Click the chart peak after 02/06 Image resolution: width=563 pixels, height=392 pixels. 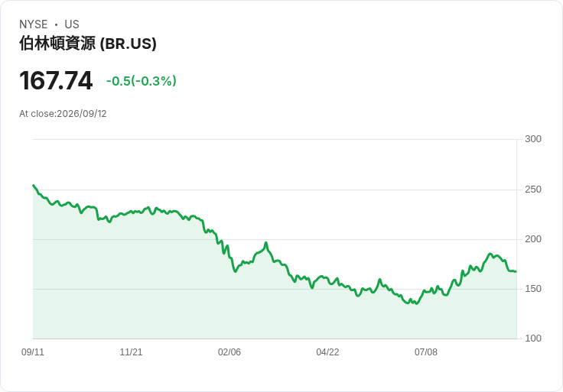coord(266,243)
